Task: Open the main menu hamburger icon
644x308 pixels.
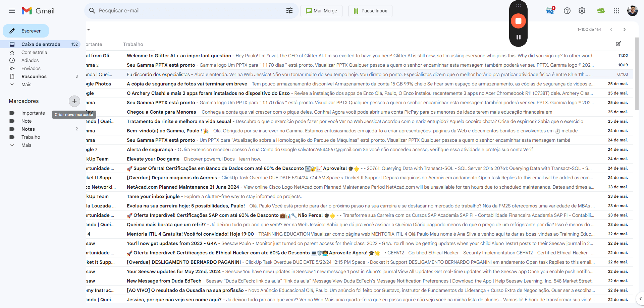Action: (12, 11)
